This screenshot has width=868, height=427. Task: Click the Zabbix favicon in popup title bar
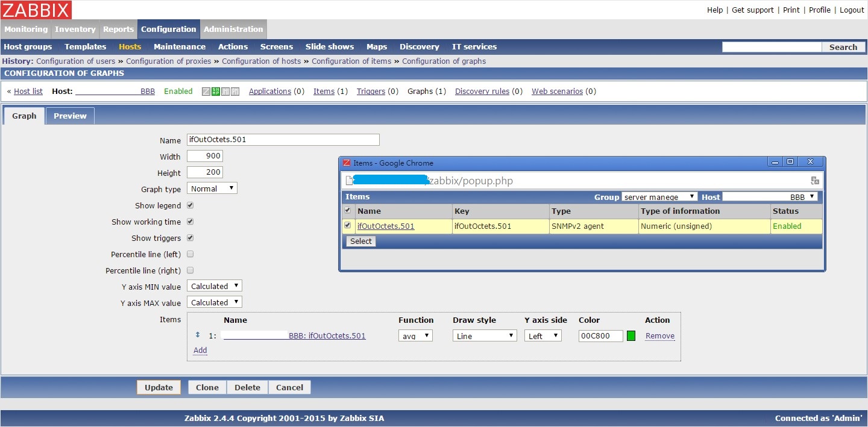(x=347, y=163)
